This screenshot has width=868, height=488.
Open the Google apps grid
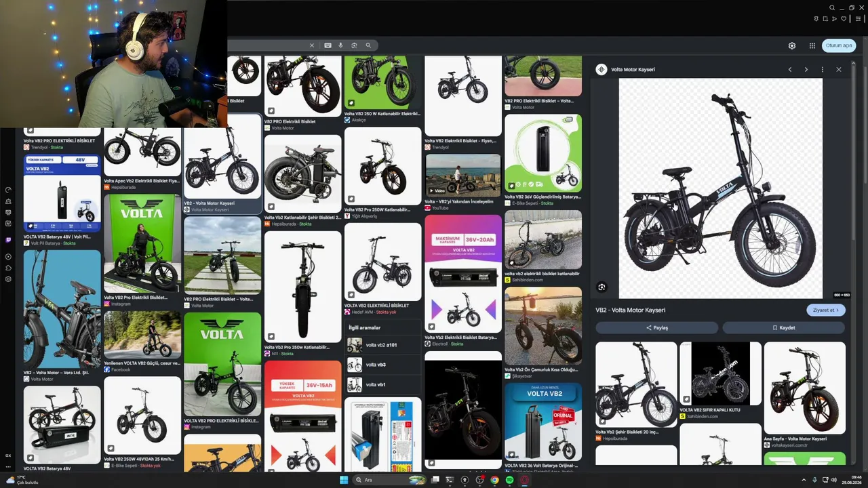tap(812, 45)
